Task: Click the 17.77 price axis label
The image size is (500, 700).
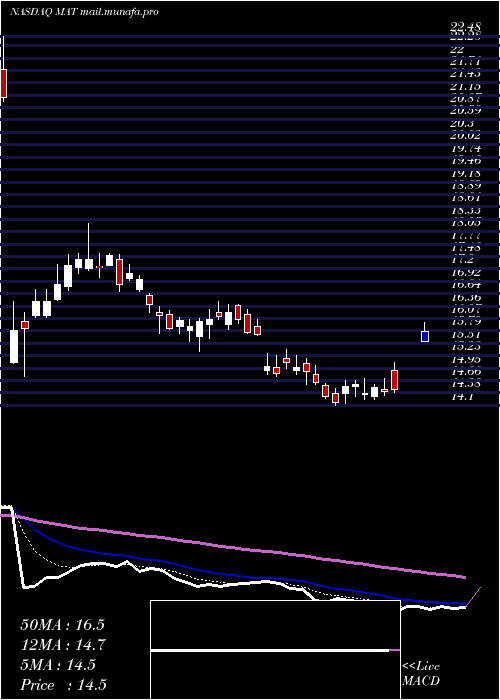Action: pyautogui.click(x=465, y=237)
